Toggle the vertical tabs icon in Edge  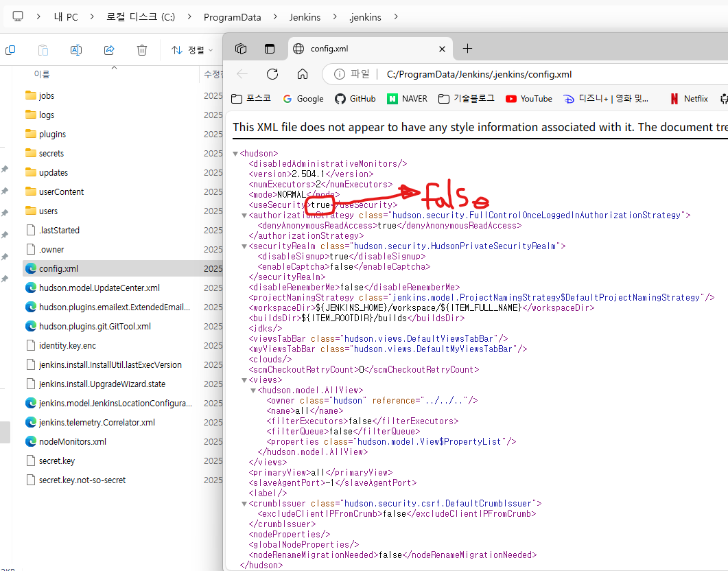270,49
